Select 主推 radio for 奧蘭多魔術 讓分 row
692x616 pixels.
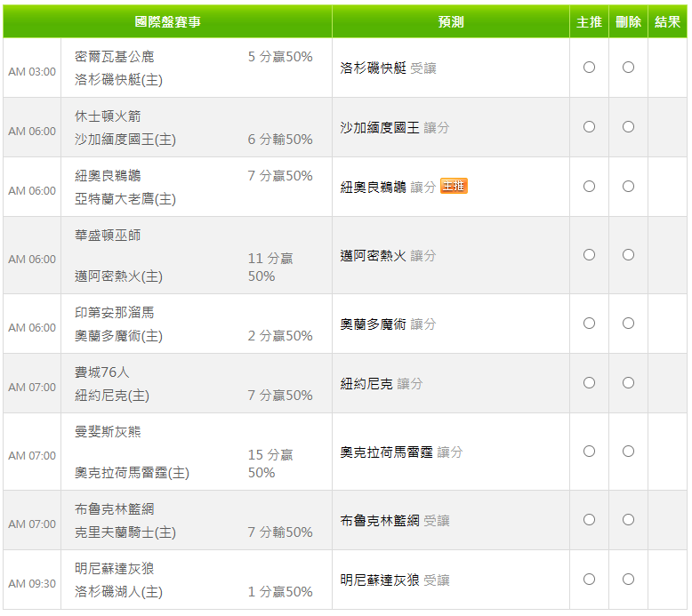point(589,324)
